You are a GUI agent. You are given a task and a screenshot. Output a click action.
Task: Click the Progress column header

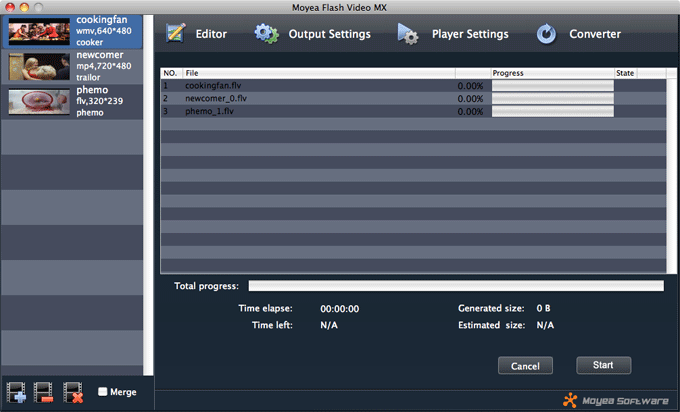click(x=551, y=73)
